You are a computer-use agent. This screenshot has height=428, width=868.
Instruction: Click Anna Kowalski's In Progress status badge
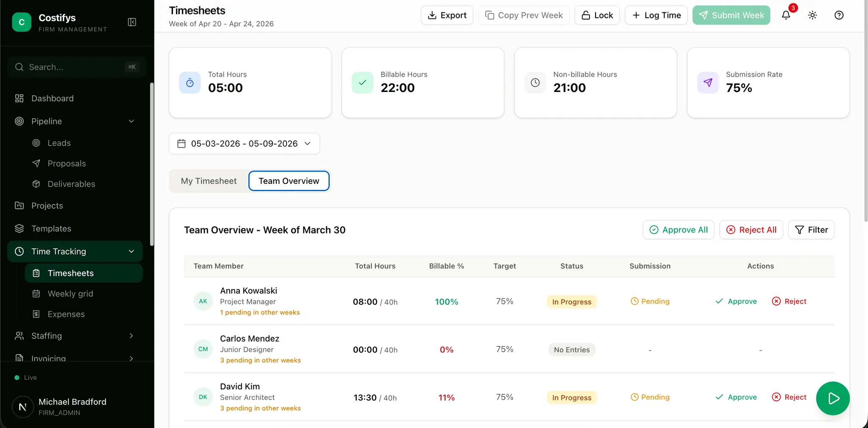tap(572, 302)
